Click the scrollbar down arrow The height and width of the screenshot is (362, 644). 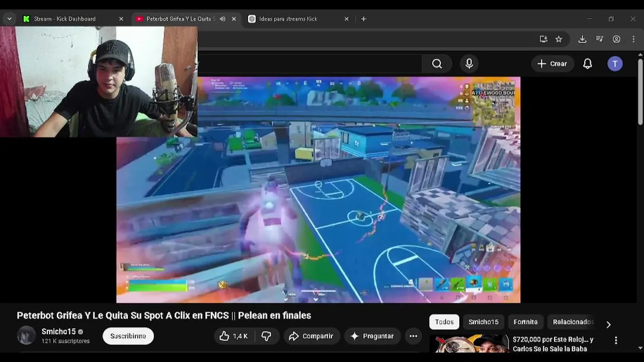click(640, 348)
